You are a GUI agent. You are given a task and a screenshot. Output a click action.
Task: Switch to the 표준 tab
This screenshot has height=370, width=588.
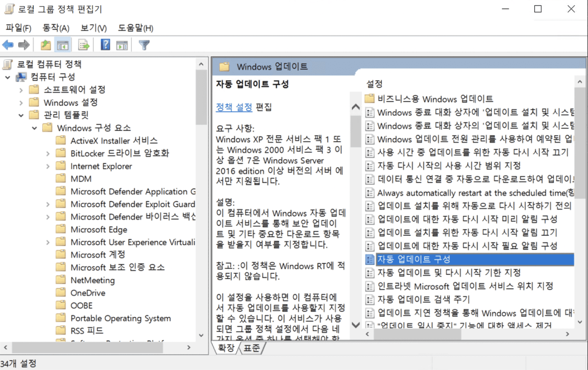pos(252,348)
